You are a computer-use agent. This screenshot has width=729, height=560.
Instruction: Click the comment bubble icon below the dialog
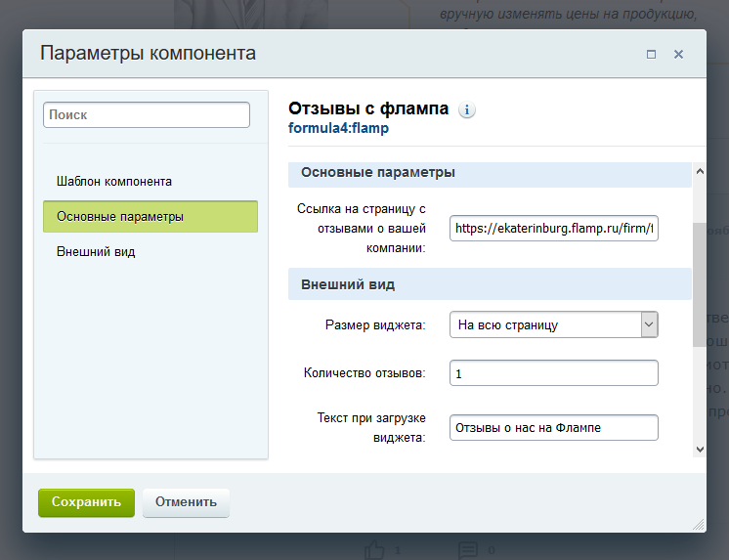[468, 548]
